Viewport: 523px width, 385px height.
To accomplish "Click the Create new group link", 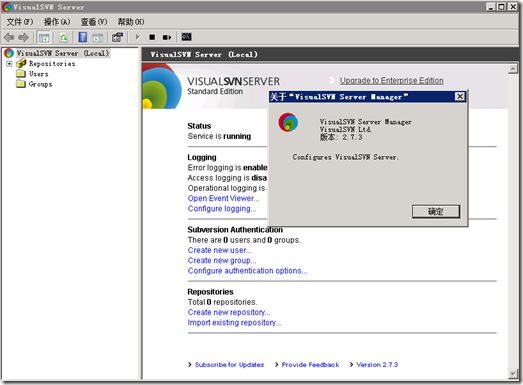I will [x=222, y=260].
